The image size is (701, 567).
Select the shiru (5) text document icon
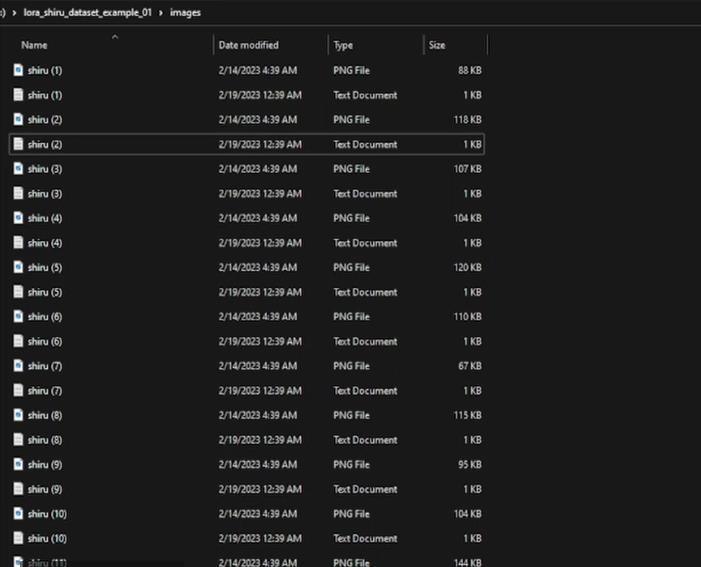coord(18,292)
